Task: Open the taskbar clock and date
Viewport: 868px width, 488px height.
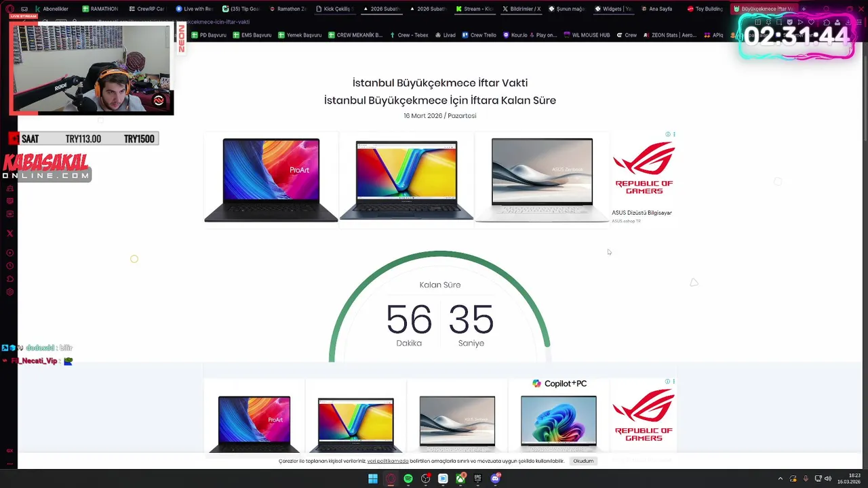Action: point(848,479)
